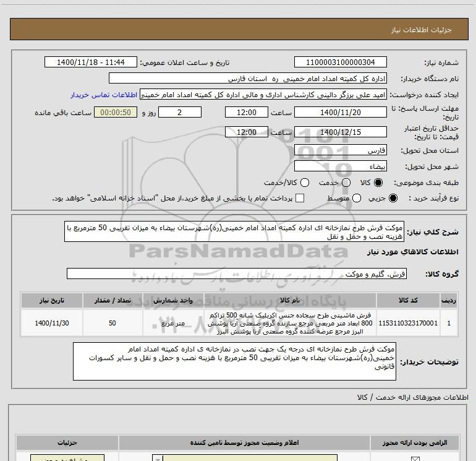
Task: Click the ردیف column header
Action: pyautogui.click(x=449, y=300)
